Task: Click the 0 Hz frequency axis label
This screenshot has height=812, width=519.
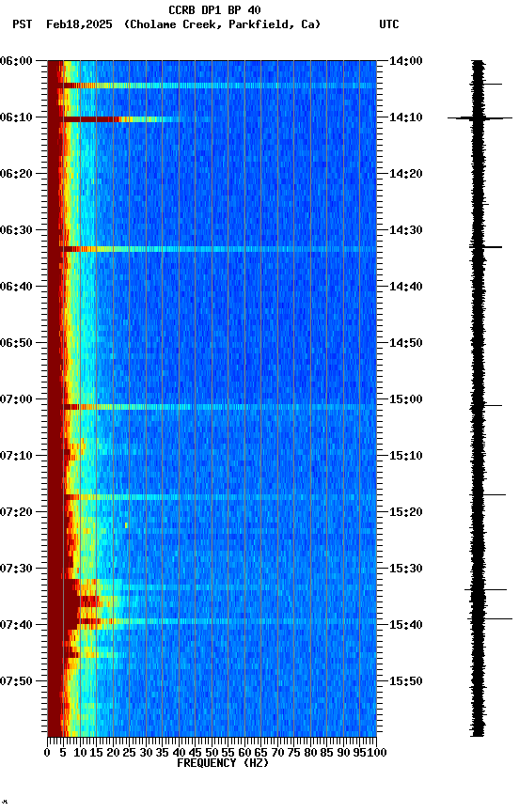Action: pos(47,753)
